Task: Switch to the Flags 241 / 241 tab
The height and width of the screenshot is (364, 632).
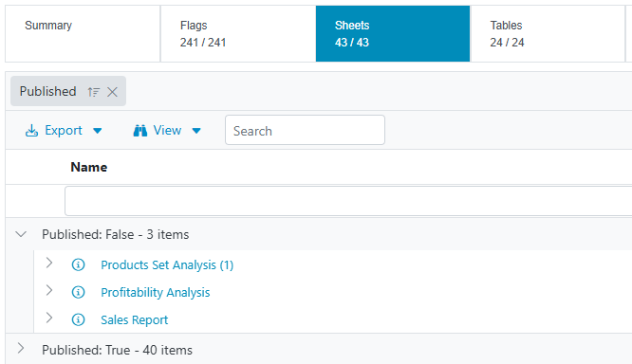Action: 238,34
